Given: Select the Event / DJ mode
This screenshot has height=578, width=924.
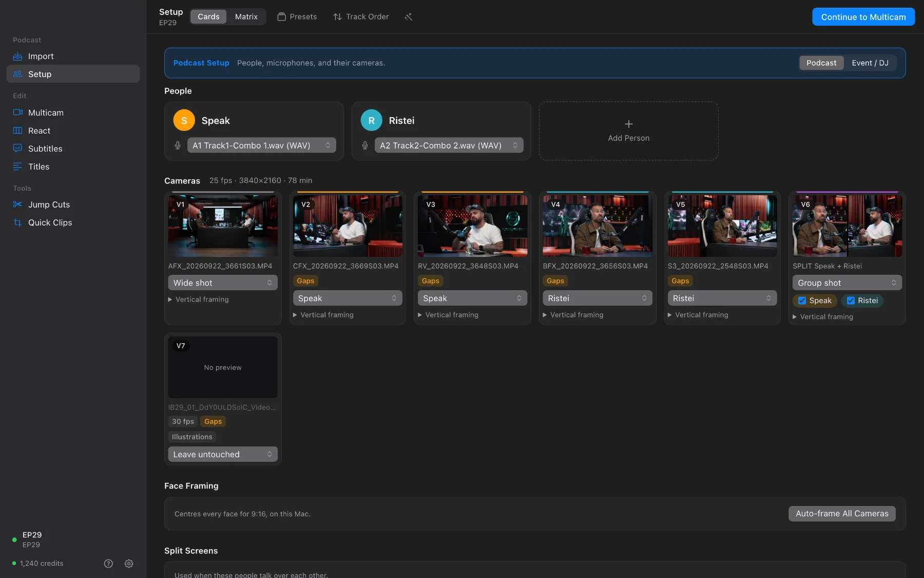Looking at the screenshot, I should 870,63.
